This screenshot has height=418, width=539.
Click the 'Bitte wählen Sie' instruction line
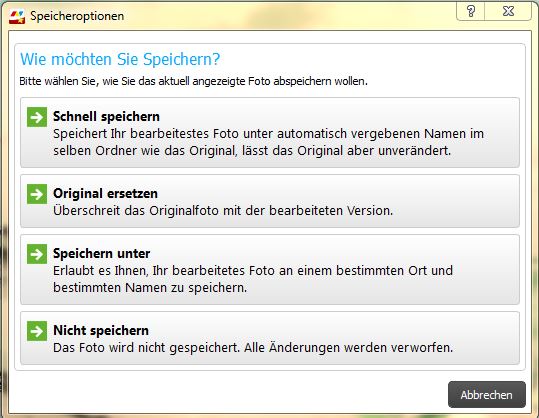coord(194,81)
